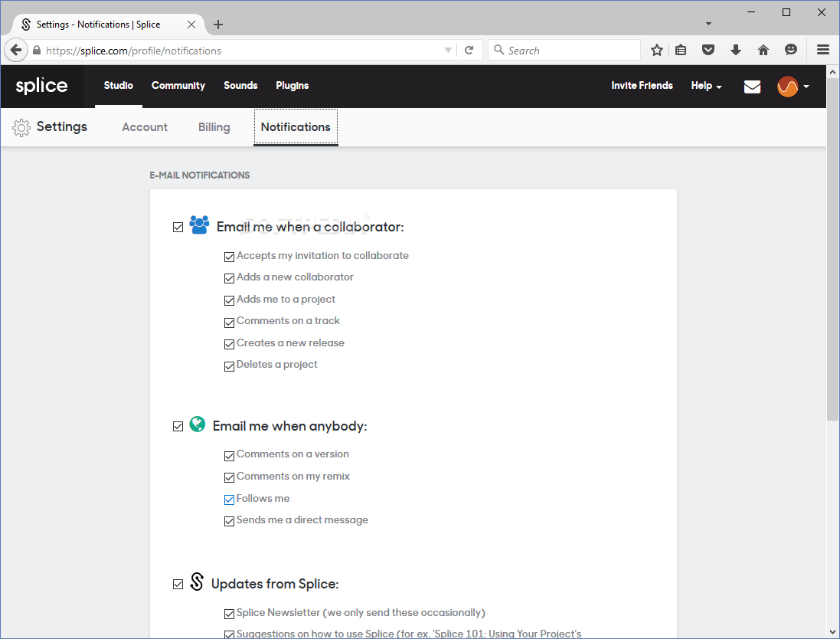Click the Splice S icon beside Updates
The width and height of the screenshot is (840, 639).
coord(197,582)
